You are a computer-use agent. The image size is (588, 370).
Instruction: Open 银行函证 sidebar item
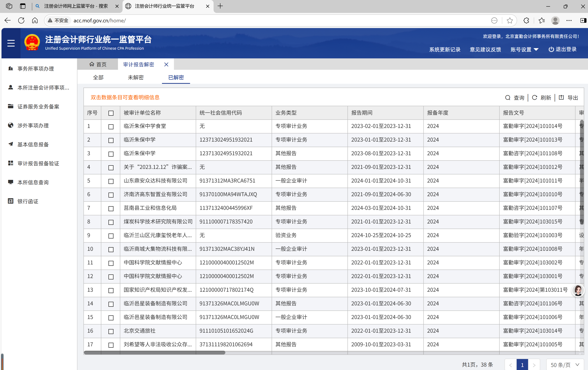[28, 201]
